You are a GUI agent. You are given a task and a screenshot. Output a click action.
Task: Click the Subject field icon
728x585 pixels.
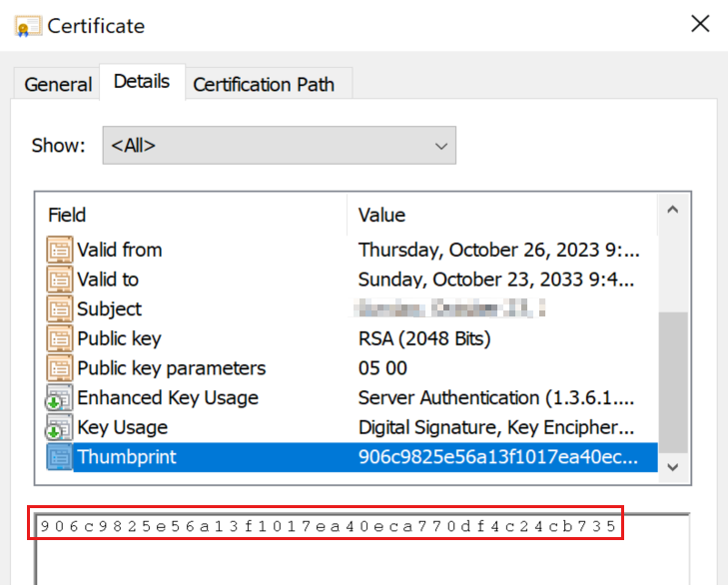(60, 309)
